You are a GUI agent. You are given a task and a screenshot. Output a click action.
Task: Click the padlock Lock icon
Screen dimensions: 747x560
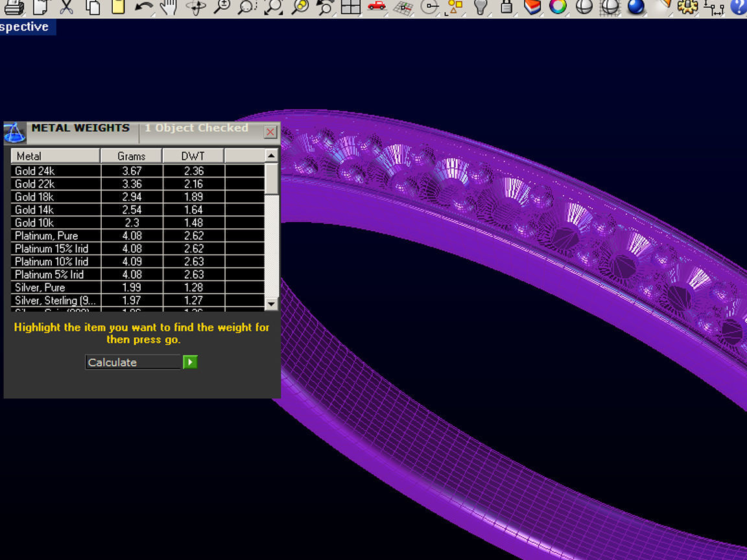[506, 6]
